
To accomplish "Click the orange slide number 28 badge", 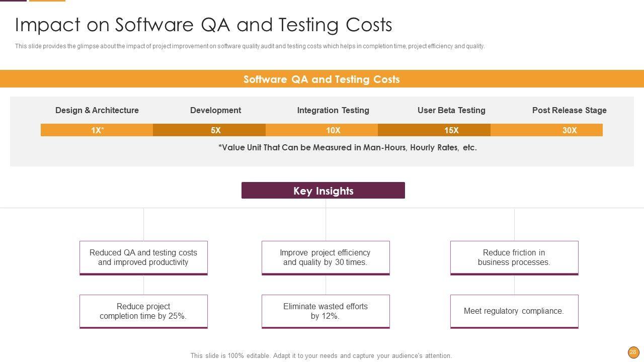I will 633,352.
